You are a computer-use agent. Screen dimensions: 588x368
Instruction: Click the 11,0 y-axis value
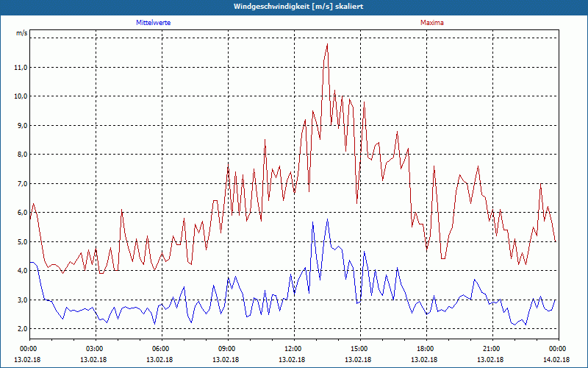22,67
